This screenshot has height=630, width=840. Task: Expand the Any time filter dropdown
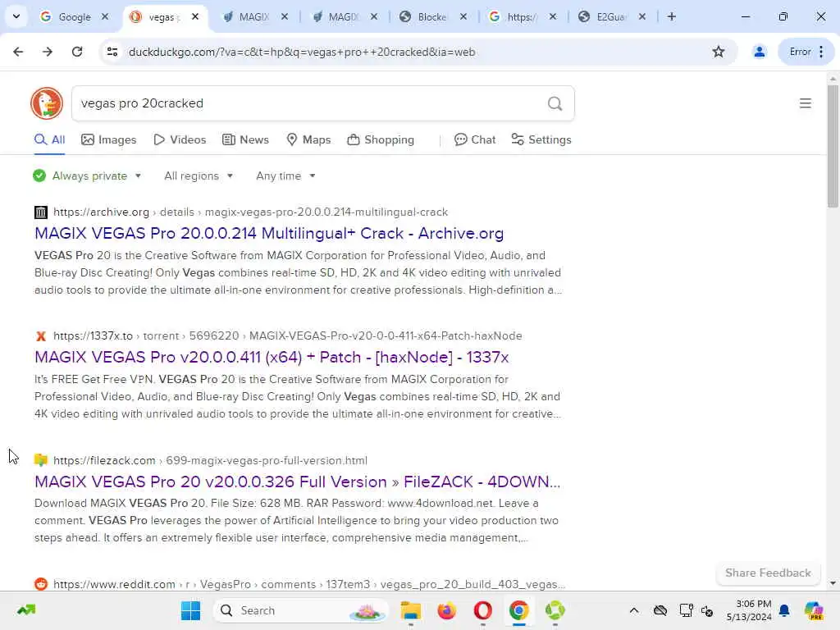285,176
